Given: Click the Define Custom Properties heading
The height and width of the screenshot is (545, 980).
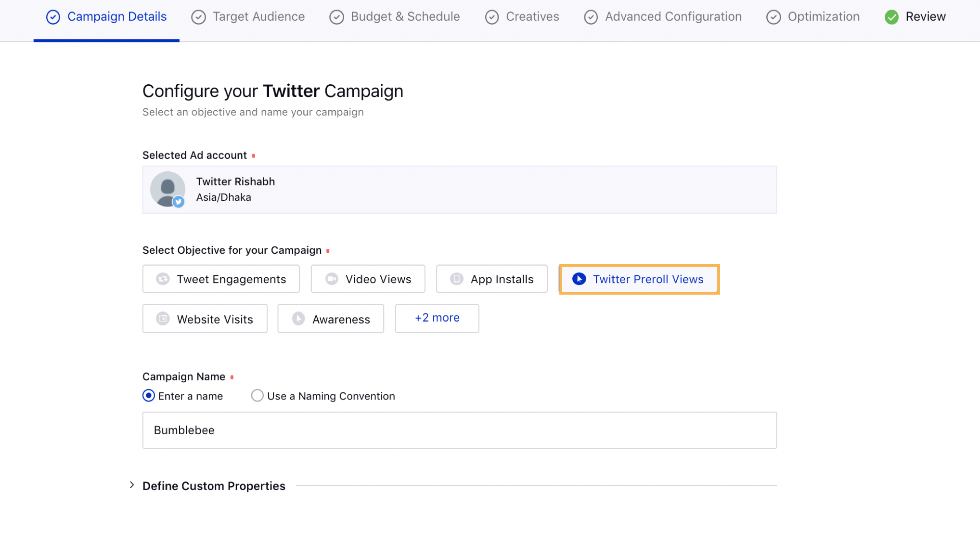Looking at the screenshot, I should 214,486.
